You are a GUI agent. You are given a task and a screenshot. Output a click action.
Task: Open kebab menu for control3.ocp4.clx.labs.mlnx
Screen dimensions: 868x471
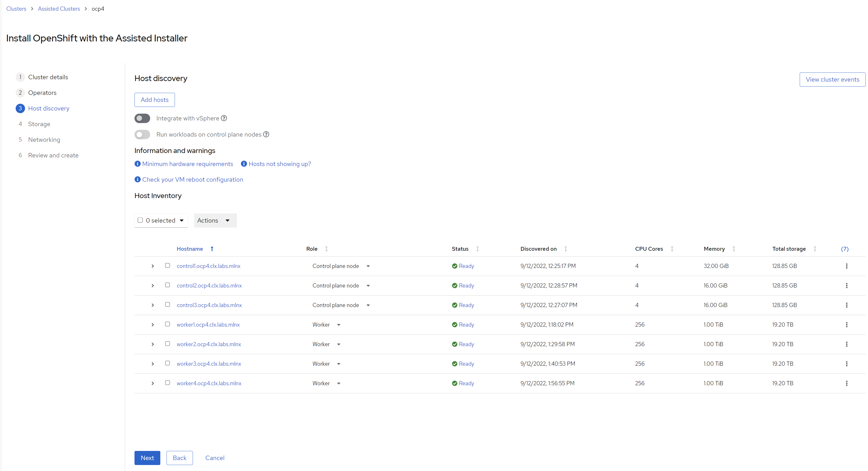(x=846, y=305)
